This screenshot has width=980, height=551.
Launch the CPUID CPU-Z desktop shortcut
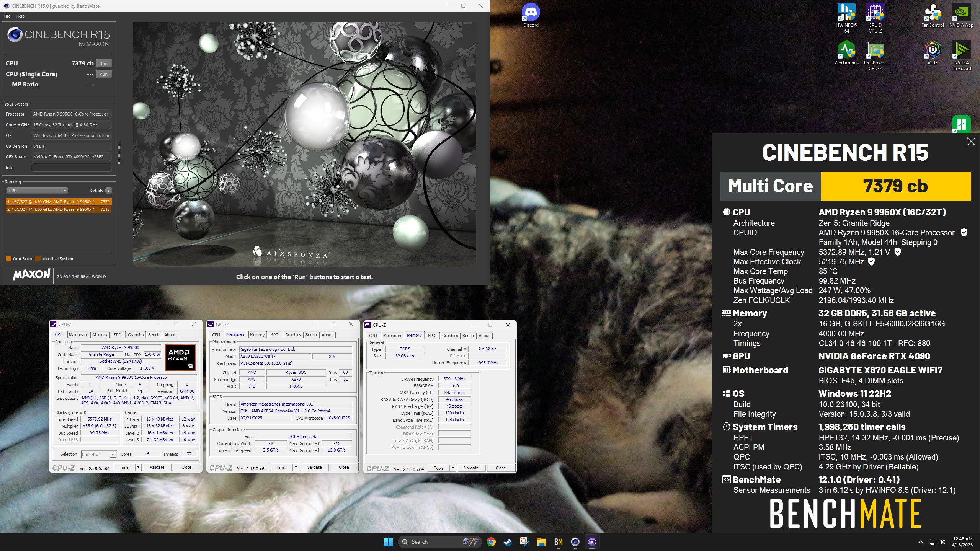coord(875,18)
